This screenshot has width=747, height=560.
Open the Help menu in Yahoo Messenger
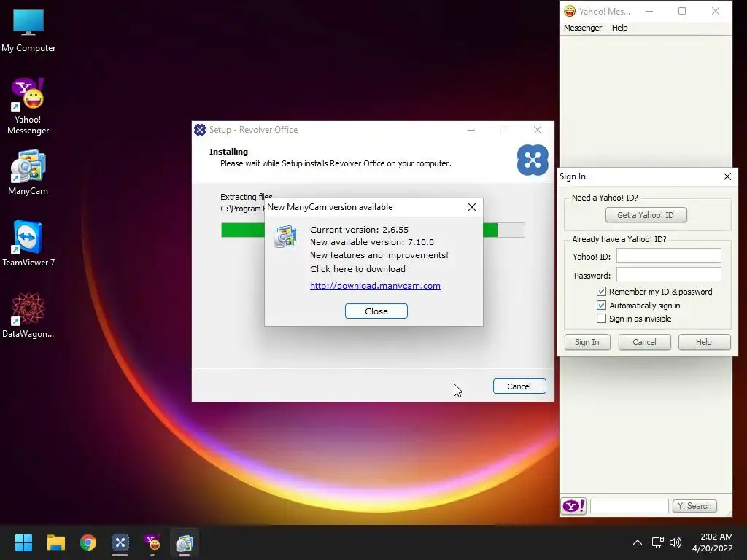click(619, 28)
